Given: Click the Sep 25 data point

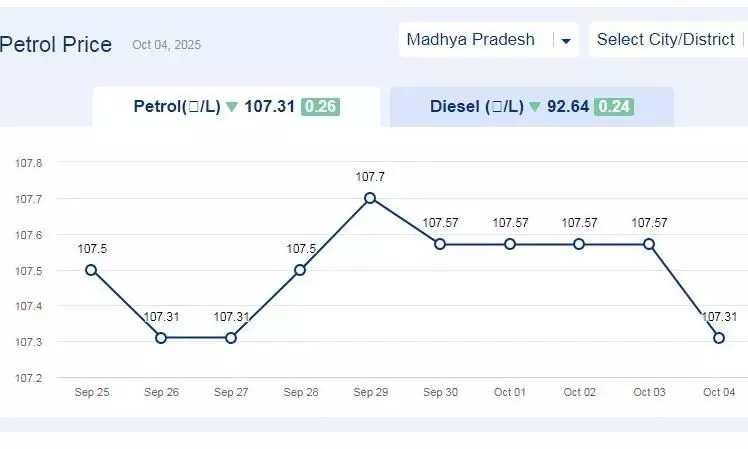Looking at the screenshot, I should [91, 270].
